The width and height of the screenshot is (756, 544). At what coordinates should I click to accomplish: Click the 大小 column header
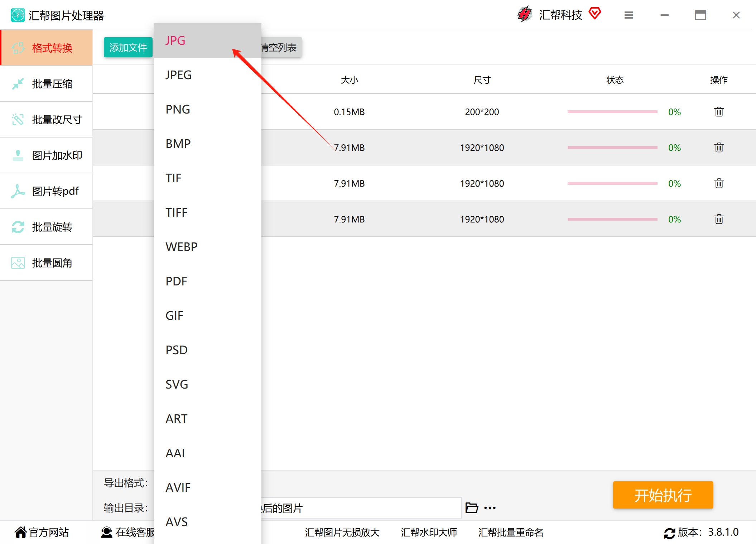coord(350,80)
